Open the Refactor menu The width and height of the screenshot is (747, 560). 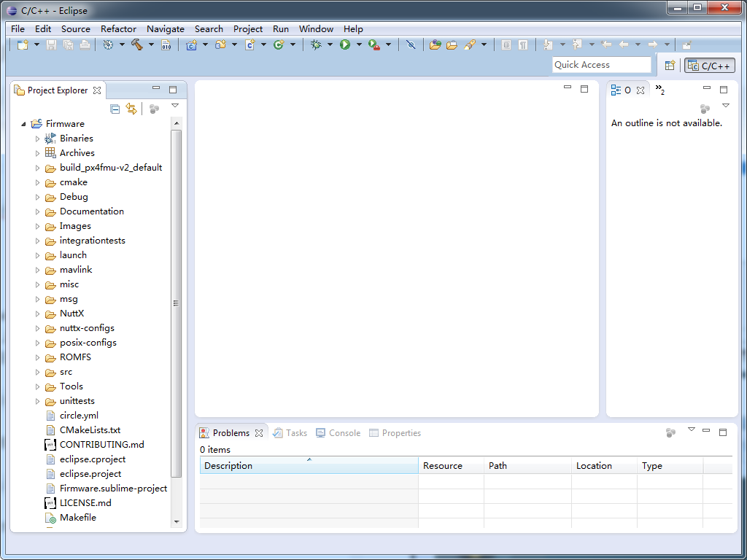click(x=118, y=29)
